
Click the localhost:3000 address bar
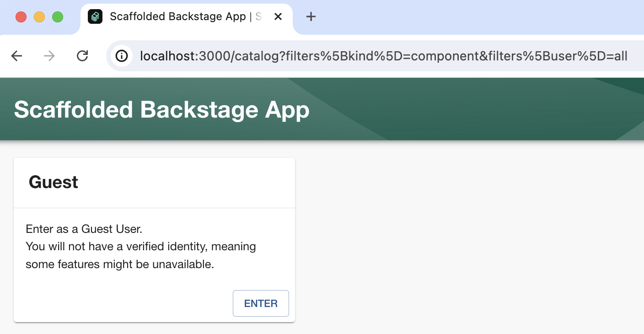[383, 56]
